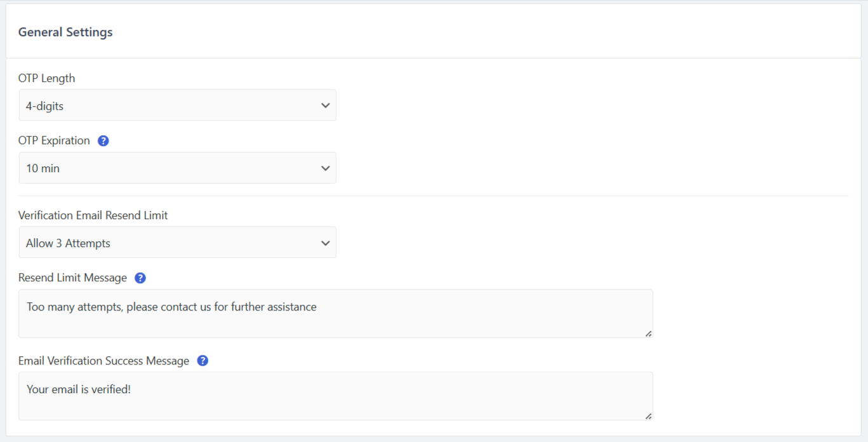Click inside the Resend Limit Message text area
This screenshot has width=868, height=442.
point(335,313)
